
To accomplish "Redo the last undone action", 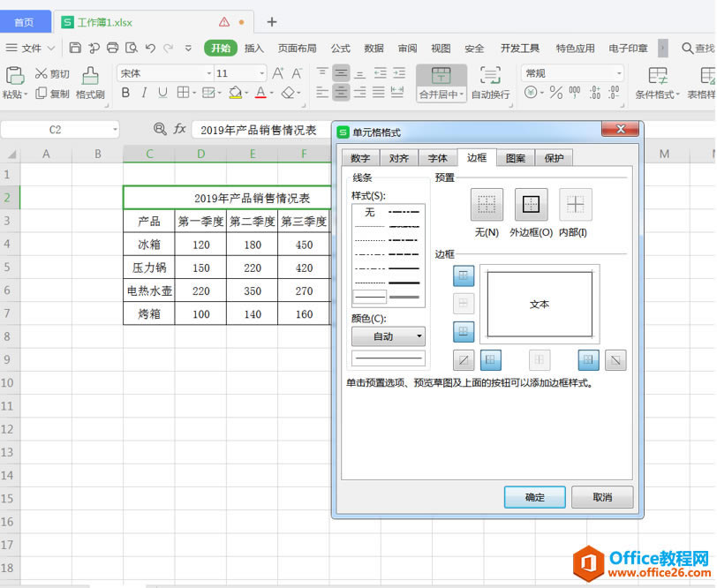I will (169, 48).
